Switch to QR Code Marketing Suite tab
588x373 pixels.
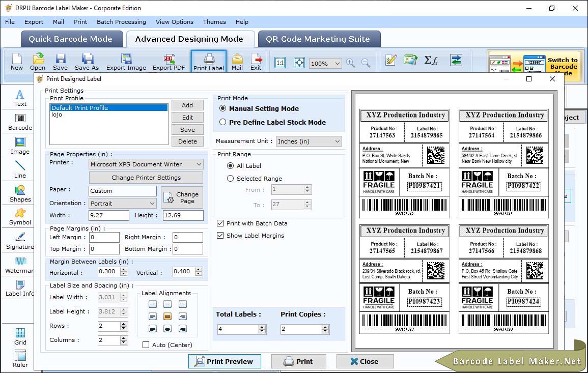click(x=319, y=39)
